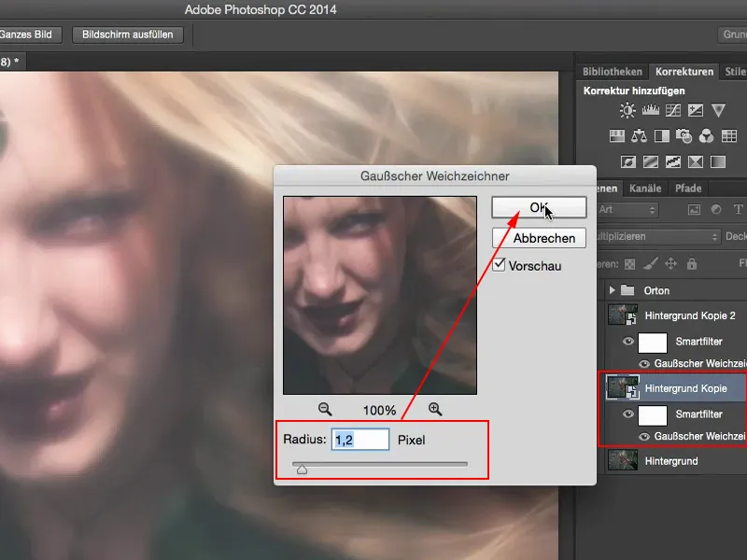Select the open document tab
747x560 pixels.
click(x=12, y=62)
